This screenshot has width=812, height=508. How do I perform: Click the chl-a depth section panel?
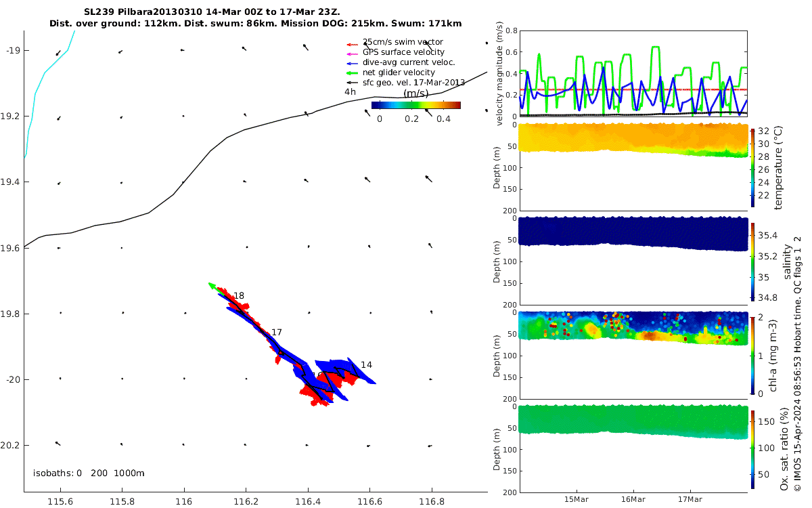point(633,355)
